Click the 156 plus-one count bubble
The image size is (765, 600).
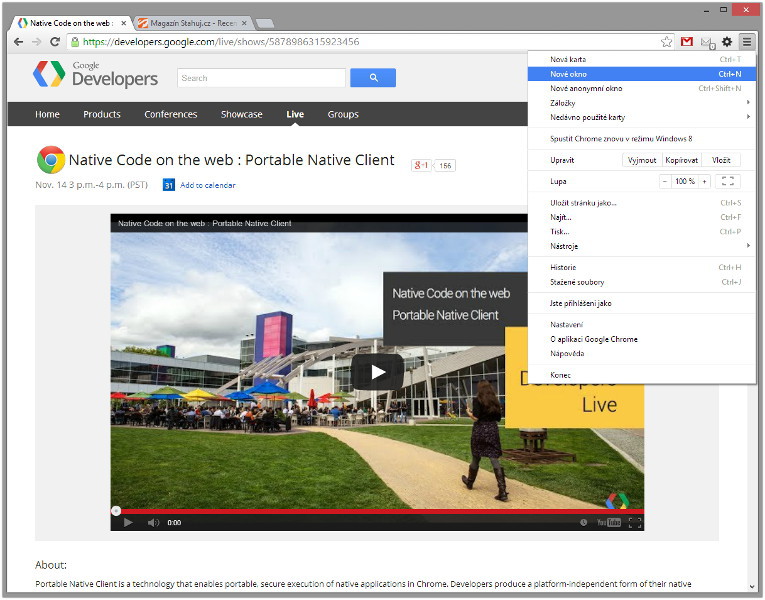click(x=445, y=165)
